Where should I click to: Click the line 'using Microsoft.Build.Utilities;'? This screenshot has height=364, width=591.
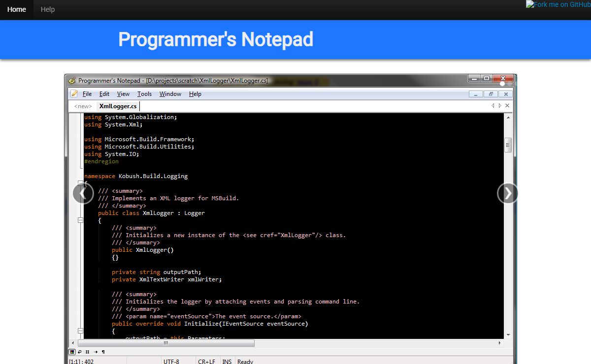pos(139,147)
